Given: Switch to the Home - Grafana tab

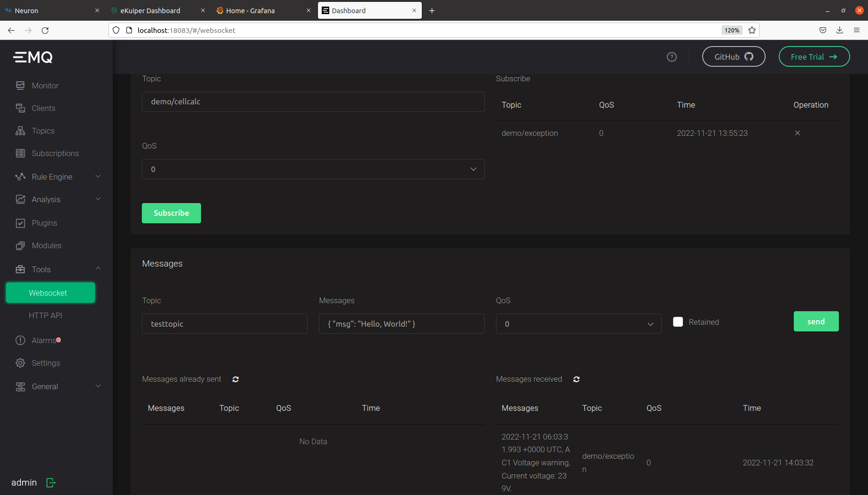Looking at the screenshot, I should click(x=264, y=10).
